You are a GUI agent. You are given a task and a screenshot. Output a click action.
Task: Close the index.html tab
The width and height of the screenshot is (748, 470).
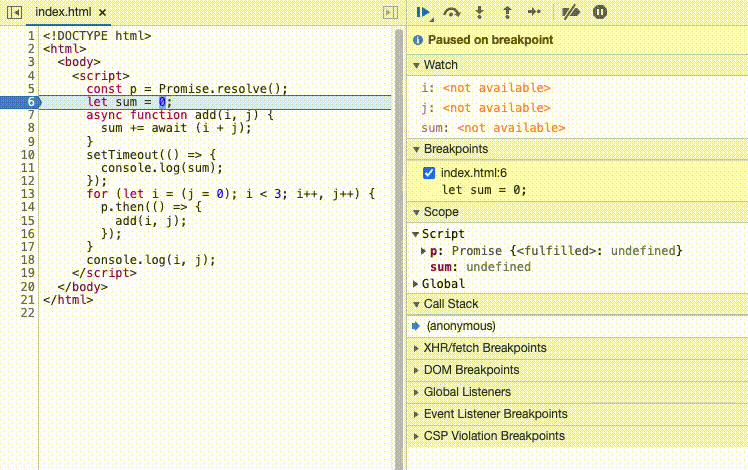click(102, 13)
